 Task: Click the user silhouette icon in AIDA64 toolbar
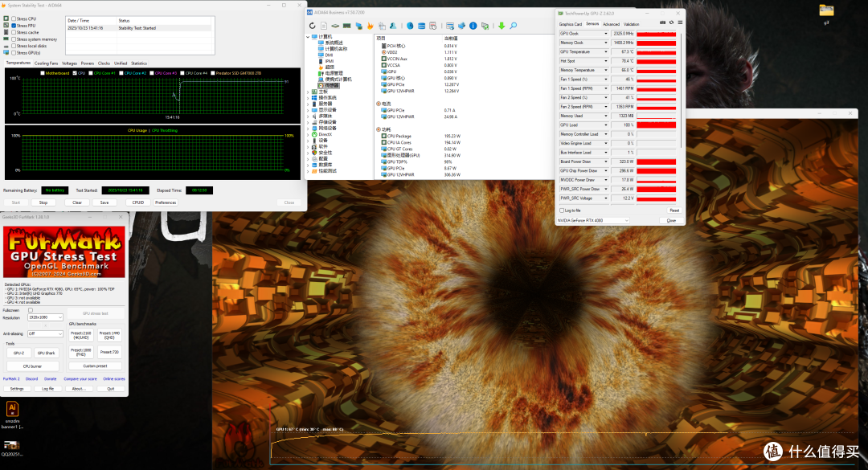click(393, 26)
